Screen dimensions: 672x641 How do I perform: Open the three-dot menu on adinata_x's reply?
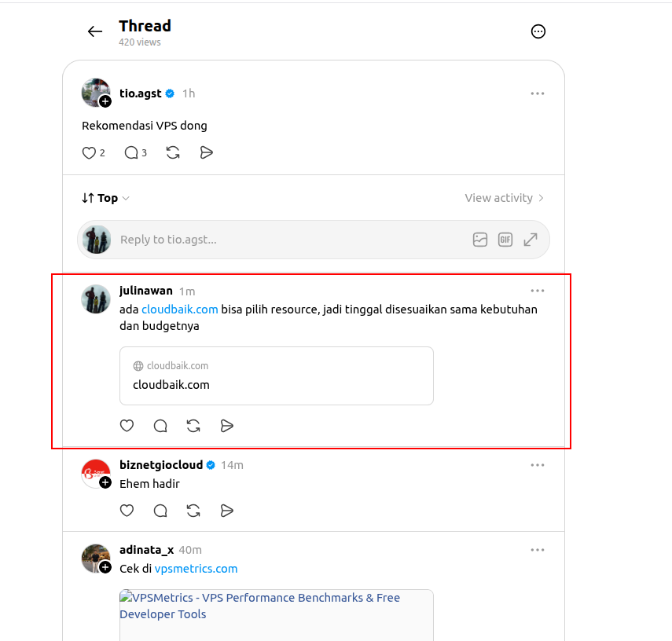pos(538,550)
